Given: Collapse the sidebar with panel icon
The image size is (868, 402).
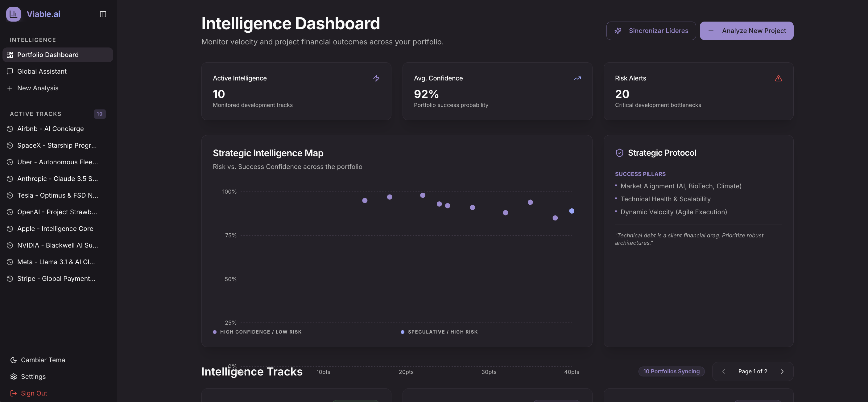Looking at the screenshot, I should pos(103,14).
